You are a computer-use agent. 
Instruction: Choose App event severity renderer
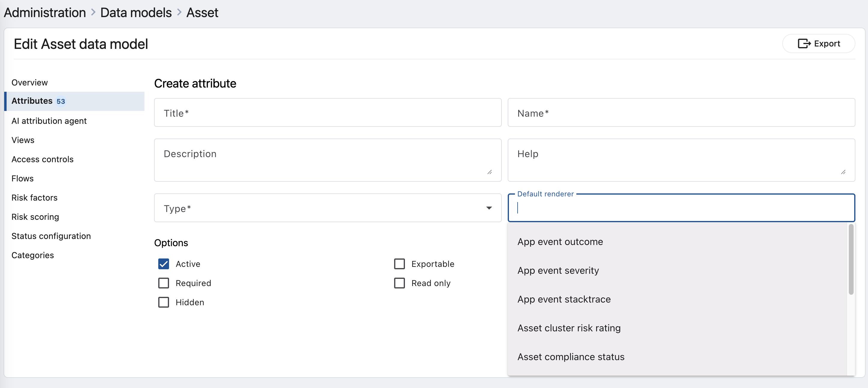tap(677, 270)
